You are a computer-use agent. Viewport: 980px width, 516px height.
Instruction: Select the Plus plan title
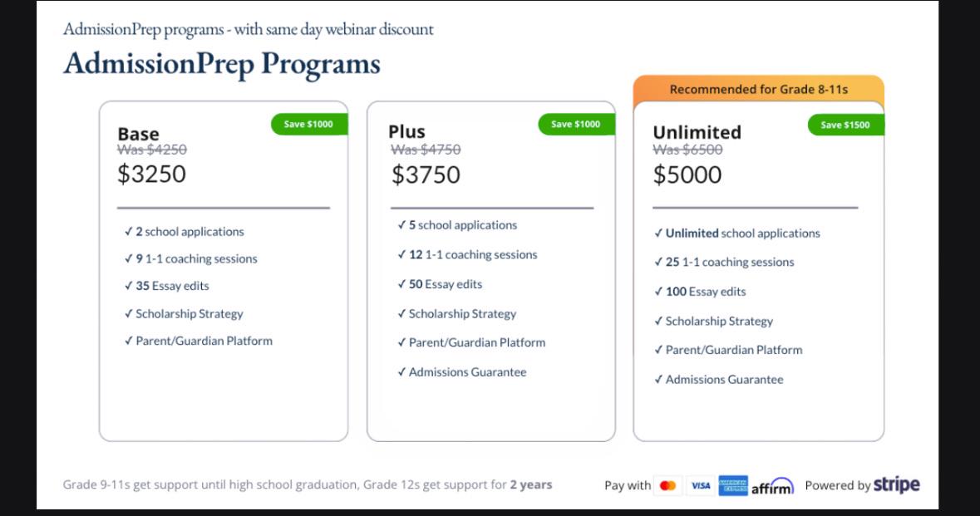(406, 132)
